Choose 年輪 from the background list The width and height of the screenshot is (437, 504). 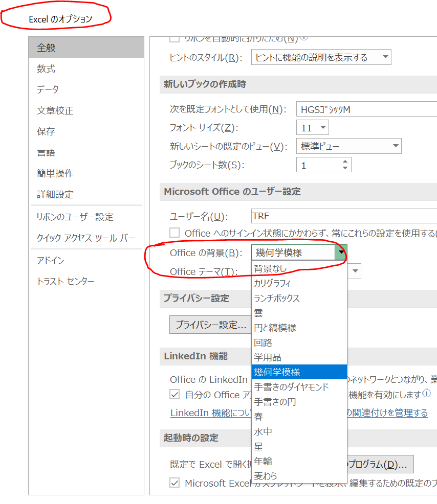[x=299, y=461]
